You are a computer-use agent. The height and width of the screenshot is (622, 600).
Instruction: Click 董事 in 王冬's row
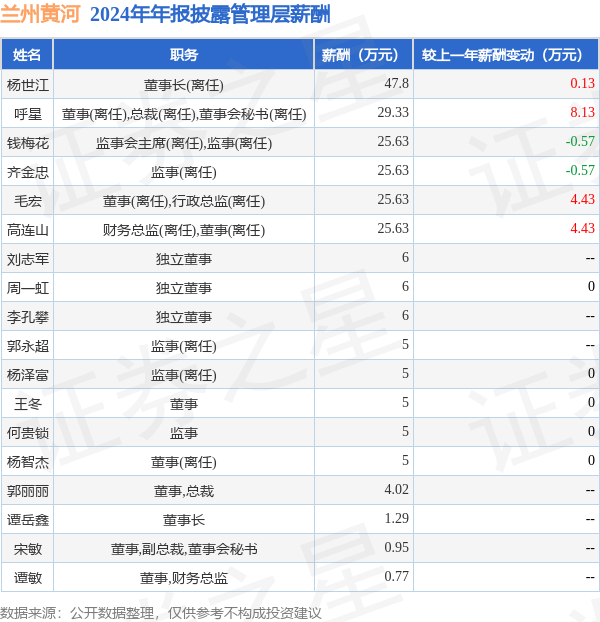coord(184,404)
